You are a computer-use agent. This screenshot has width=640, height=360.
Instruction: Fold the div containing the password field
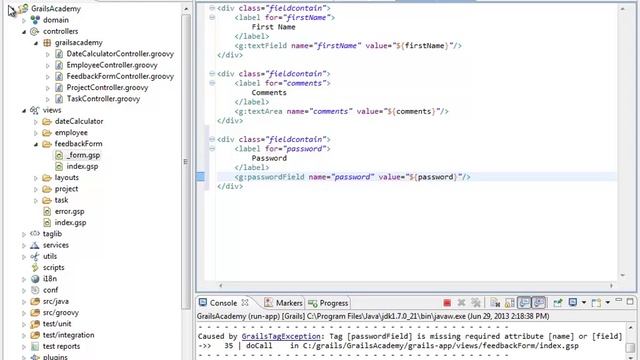point(212,139)
